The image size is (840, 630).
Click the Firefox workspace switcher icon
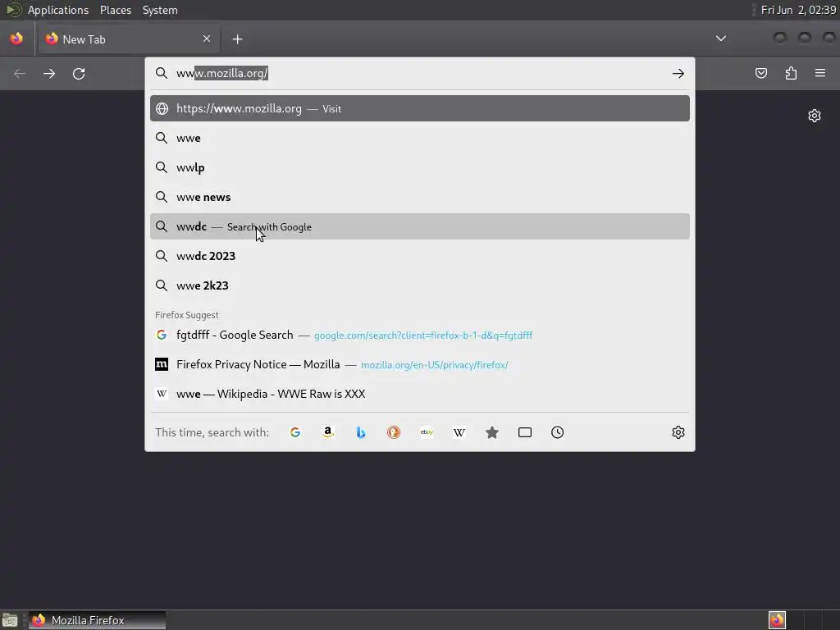777,620
